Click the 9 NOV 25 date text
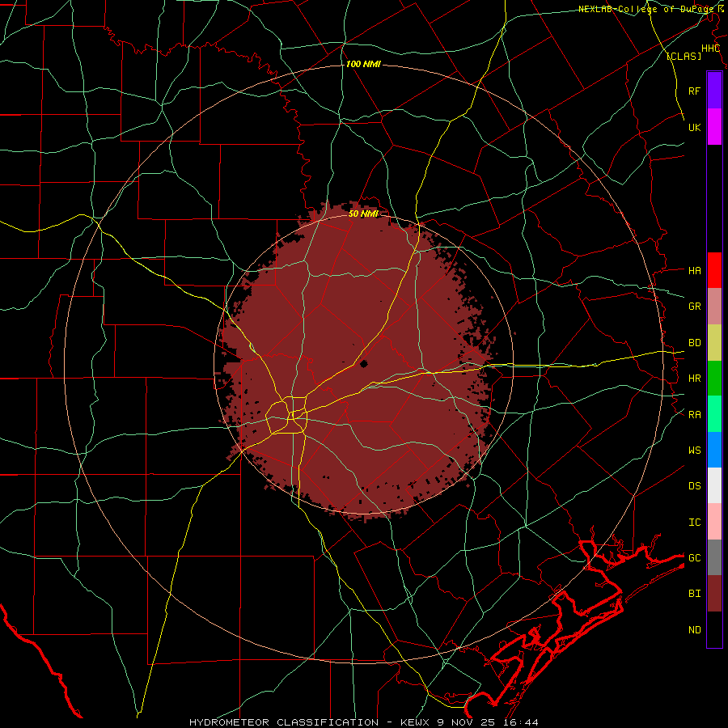This screenshot has width=728, height=728. tap(466, 722)
